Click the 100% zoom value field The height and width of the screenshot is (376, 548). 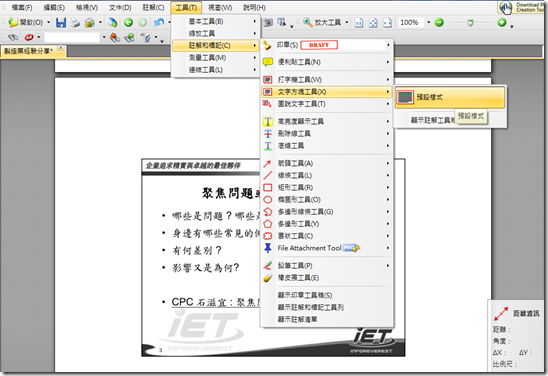[411, 23]
